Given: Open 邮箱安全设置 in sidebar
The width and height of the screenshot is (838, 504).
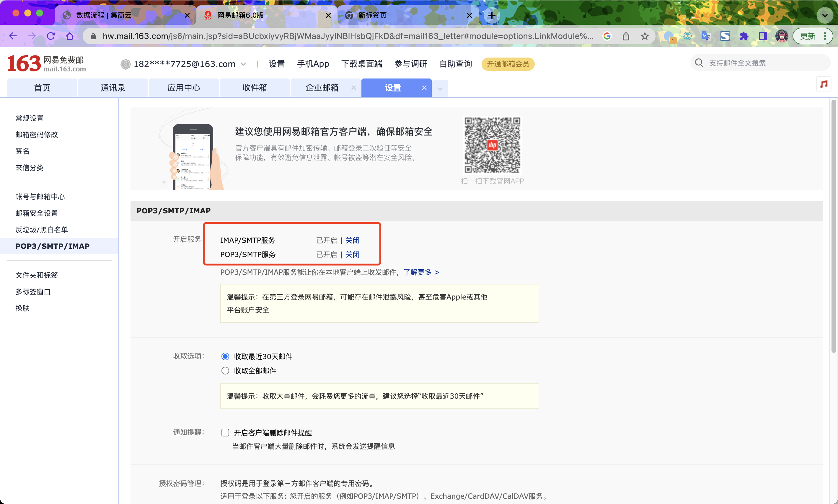Looking at the screenshot, I should tap(37, 213).
